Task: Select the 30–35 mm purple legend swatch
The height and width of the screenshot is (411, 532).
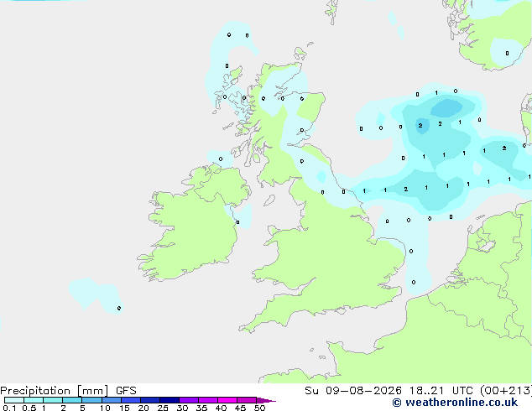Action: (189, 400)
